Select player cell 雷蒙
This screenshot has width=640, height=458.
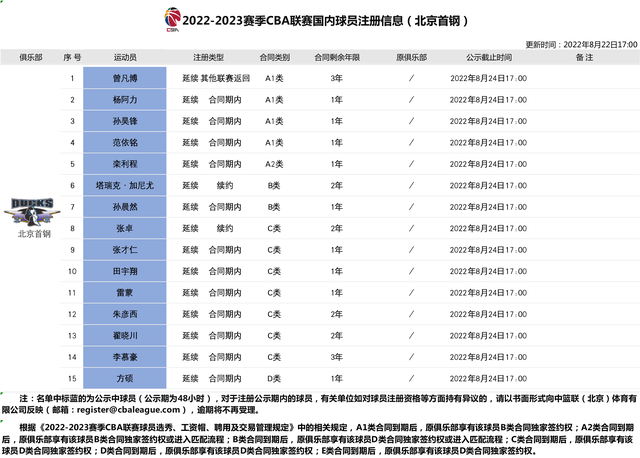pyautogui.click(x=125, y=293)
